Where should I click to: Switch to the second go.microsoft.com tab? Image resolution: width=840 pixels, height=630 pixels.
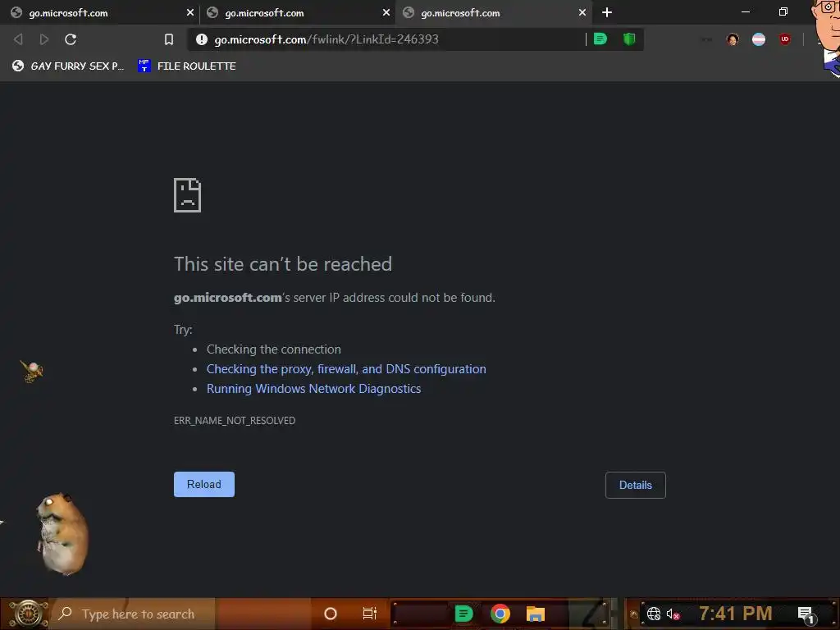pos(297,13)
